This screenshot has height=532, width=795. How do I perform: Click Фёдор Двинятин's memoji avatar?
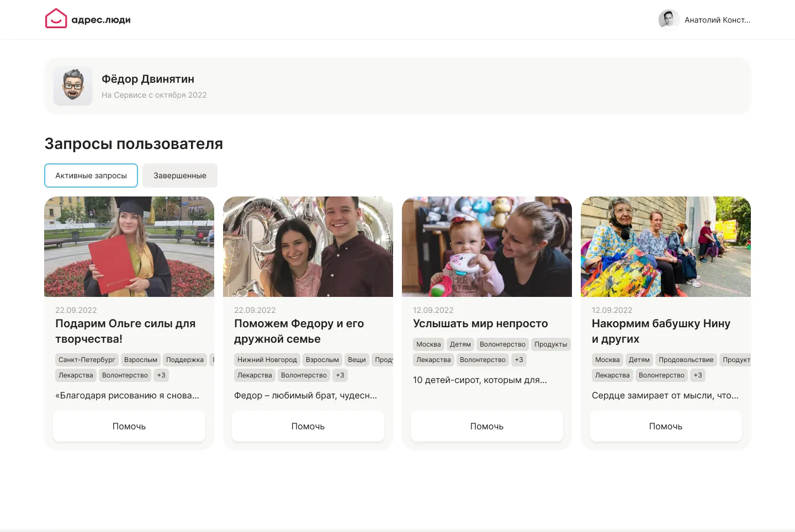click(73, 86)
